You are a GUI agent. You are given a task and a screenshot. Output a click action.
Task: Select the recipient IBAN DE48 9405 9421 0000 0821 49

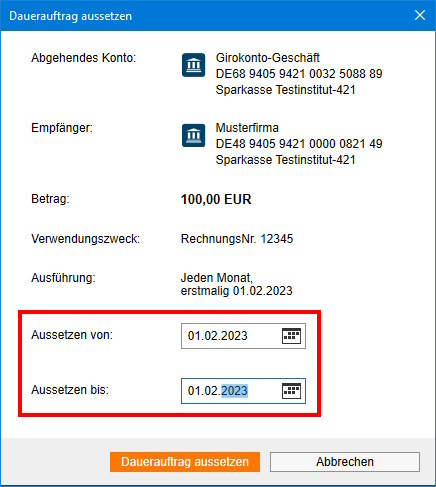click(299, 144)
